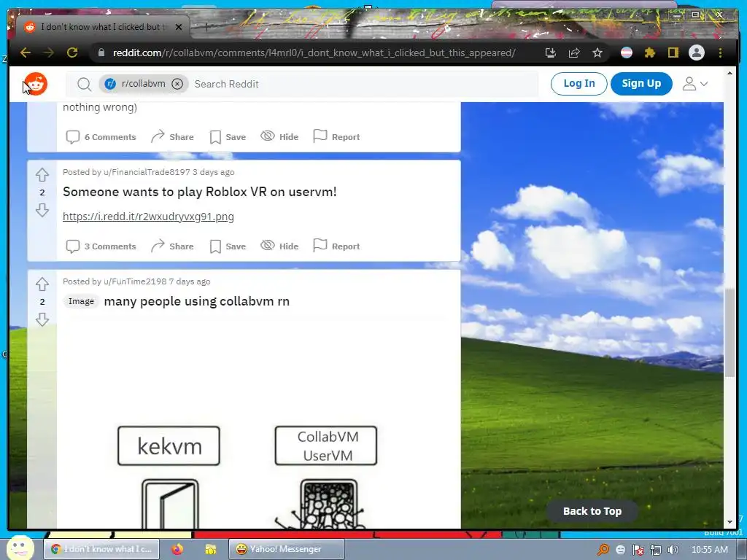Click the install app icon in address bar

(x=551, y=52)
